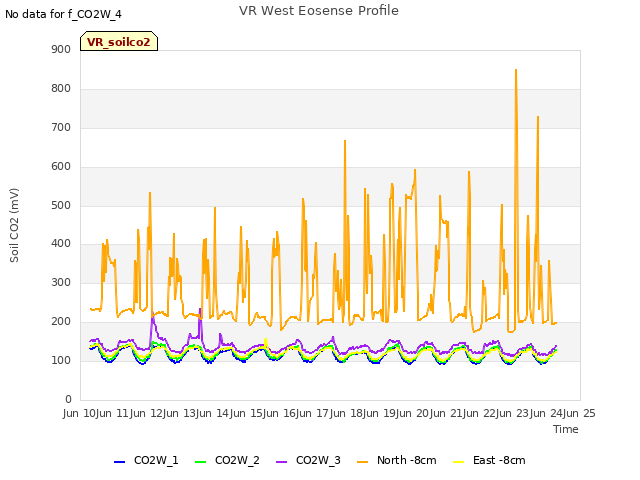Click the Jun 17 x-axis label
Image resolution: width=640 pixels, height=480 pixels.
pos(314,413)
